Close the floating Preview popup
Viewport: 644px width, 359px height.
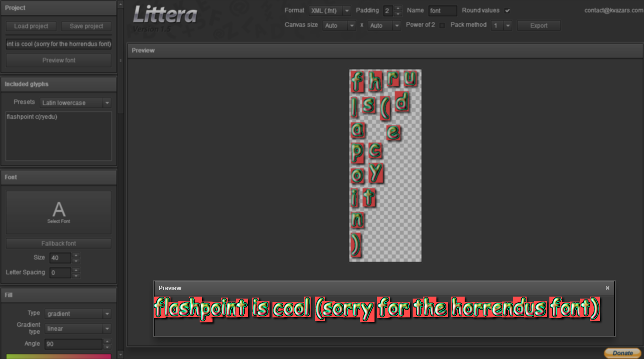(x=608, y=288)
